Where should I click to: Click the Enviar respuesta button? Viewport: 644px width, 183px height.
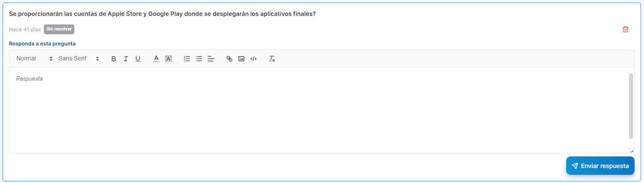tap(600, 166)
